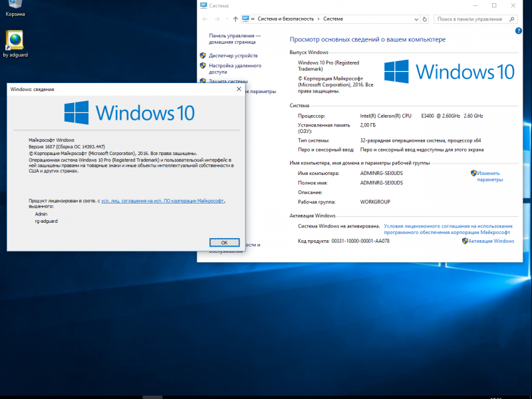532x399 pixels.
Task: Expand the address bar history dropdown
Action: point(416,19)
